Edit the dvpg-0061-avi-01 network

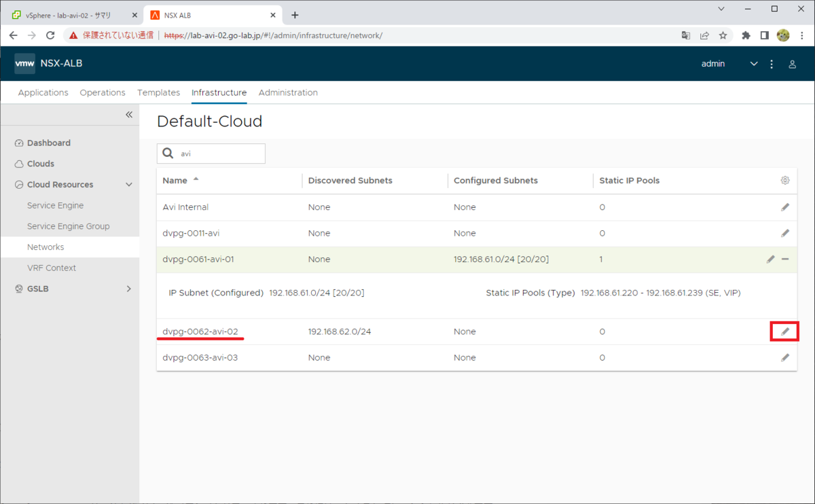pos(771,259)
